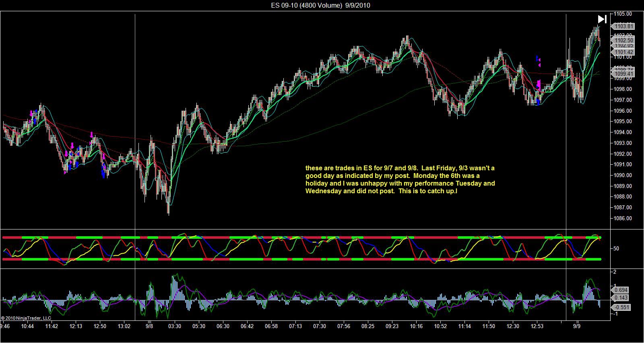Click the 1086.00 price axis label
The height and width of the screenshot is (343, 644).
623,218
